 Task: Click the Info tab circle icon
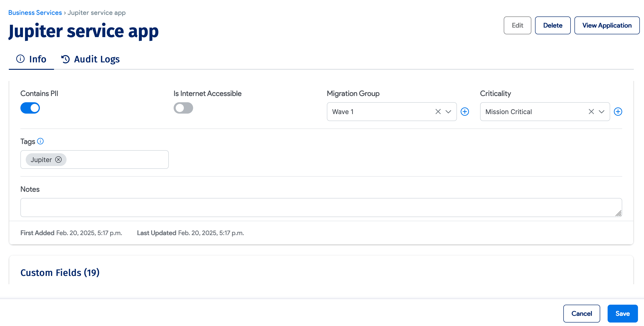(x=20, y=59)
